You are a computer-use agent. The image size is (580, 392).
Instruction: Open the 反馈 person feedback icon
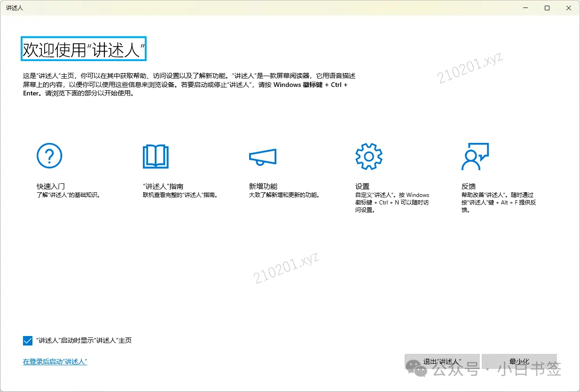click(x=475, y=156)
